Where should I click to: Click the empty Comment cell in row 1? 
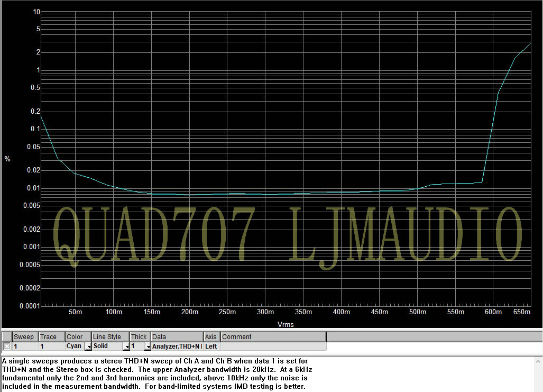click(x=273, y=347)
